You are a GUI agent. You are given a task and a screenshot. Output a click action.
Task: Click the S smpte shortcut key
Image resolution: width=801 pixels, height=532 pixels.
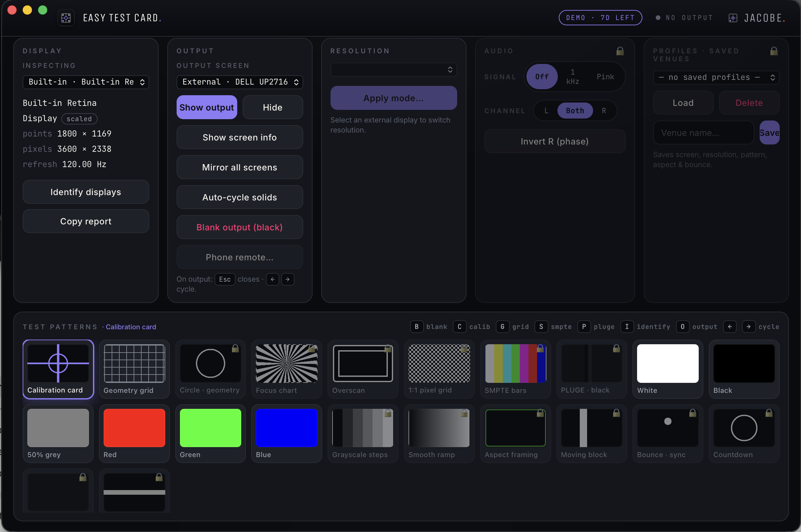pos(541,327)
